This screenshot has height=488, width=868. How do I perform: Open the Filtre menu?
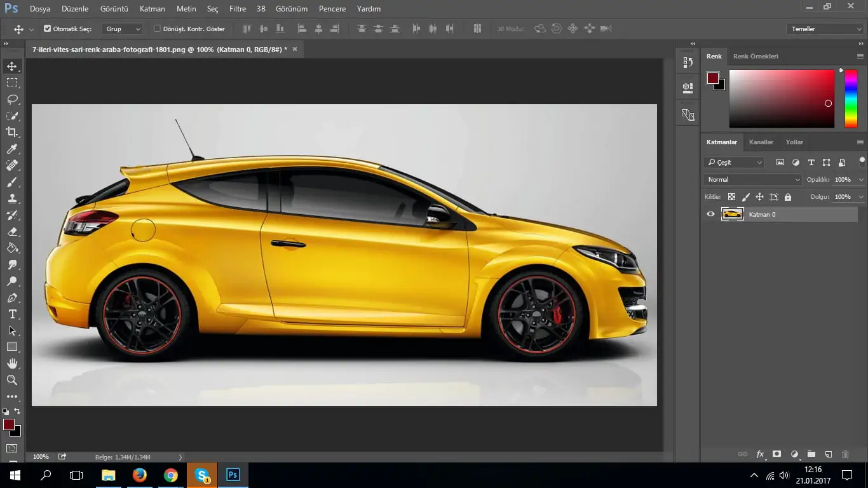pyautogui.click(x=237, y=9)
